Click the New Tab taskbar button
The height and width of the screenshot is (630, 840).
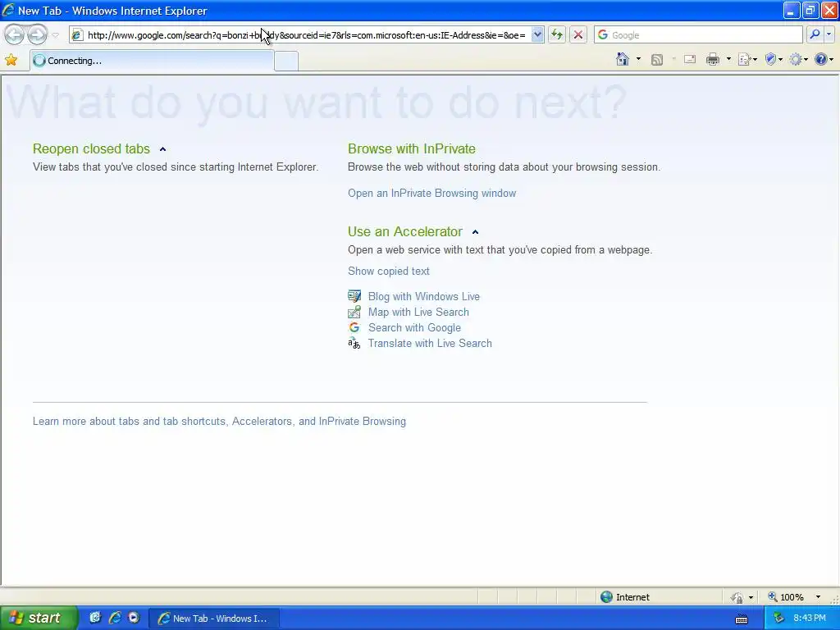point(213,619)
